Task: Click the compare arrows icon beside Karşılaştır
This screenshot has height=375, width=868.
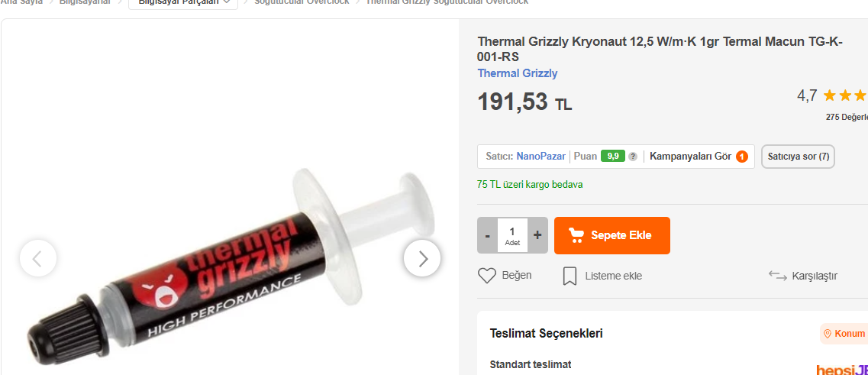Action: [x=778, y=275]
